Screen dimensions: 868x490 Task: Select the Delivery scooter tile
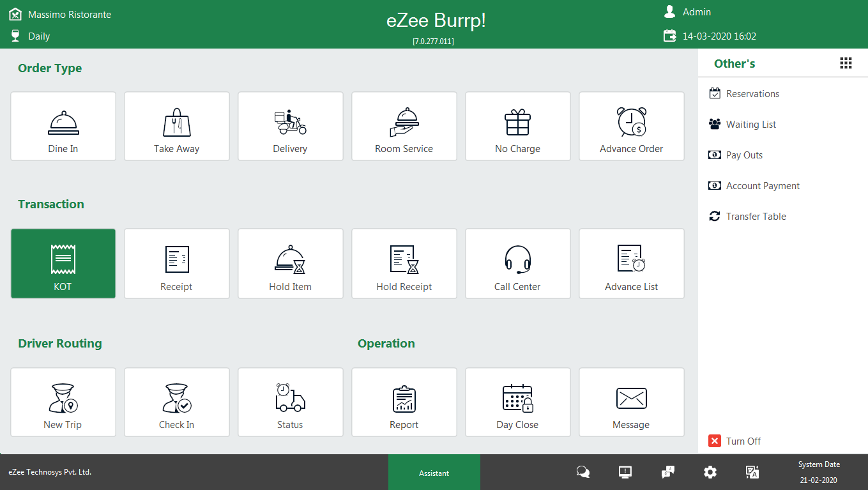(291, 126)
